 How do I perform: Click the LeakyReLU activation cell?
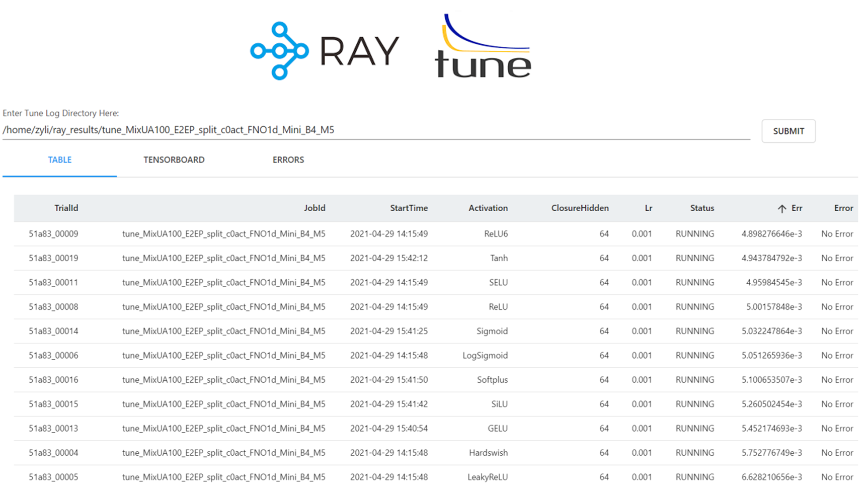tap(488, 477)
